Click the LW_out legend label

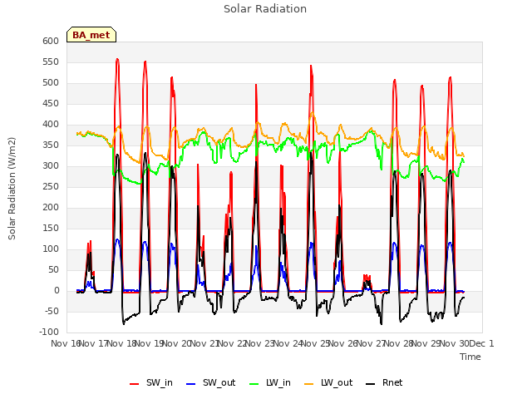[x=337, y=382]
